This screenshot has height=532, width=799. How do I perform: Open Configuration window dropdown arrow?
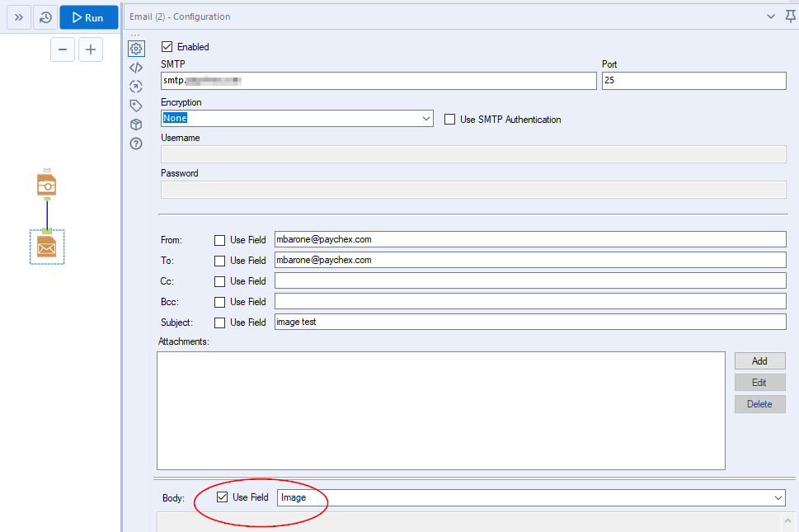(x=771, y=16)
